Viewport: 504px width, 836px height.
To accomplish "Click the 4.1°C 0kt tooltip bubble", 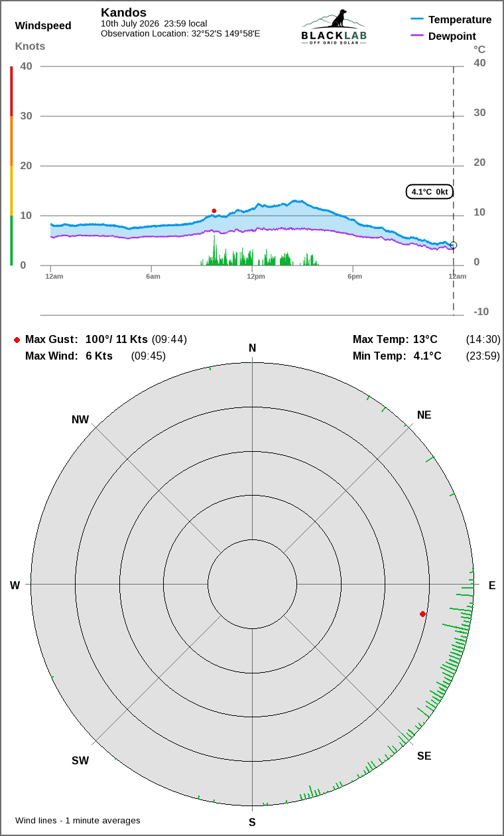I will click(x=430, y=192).
